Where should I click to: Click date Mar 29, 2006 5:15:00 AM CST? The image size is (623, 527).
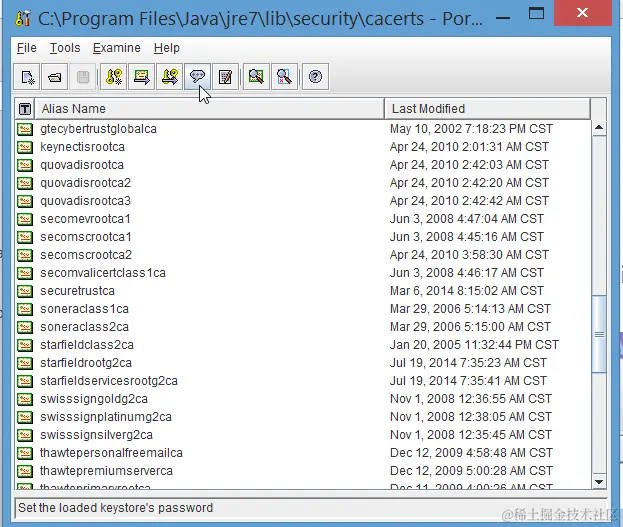coord(470,327)
